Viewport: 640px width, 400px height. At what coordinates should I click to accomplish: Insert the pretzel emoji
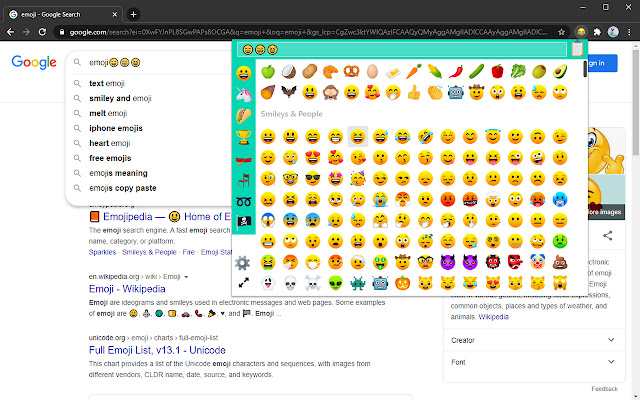pos(351,72)
